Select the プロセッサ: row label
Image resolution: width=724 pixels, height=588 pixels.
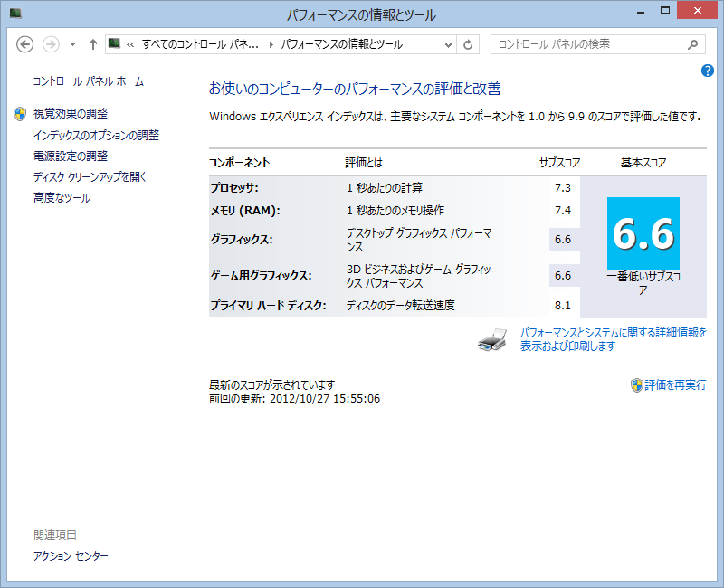[x=234, y=188]
